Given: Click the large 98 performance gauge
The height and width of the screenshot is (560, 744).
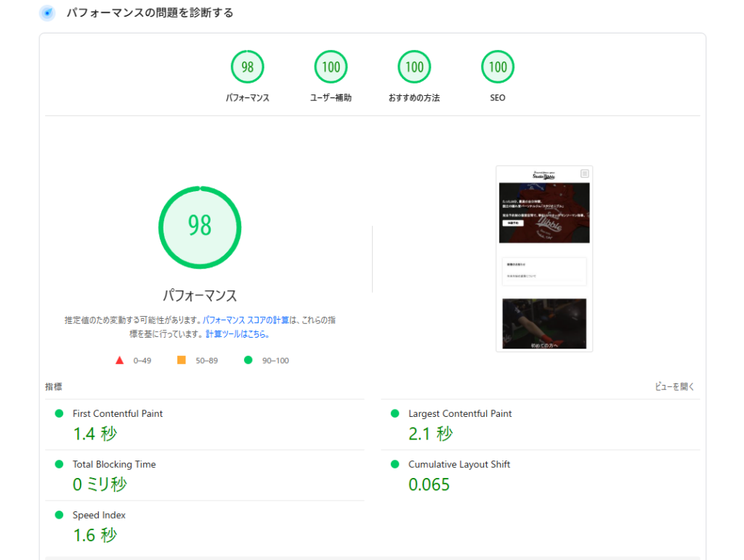Looking at the screenshot, I should point(200,227).
